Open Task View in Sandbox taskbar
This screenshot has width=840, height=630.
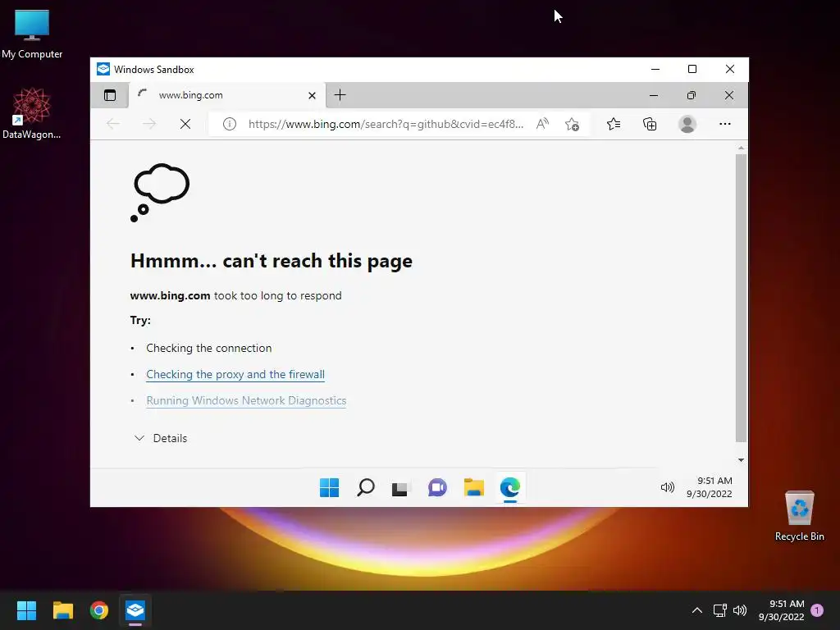point(399,488)
